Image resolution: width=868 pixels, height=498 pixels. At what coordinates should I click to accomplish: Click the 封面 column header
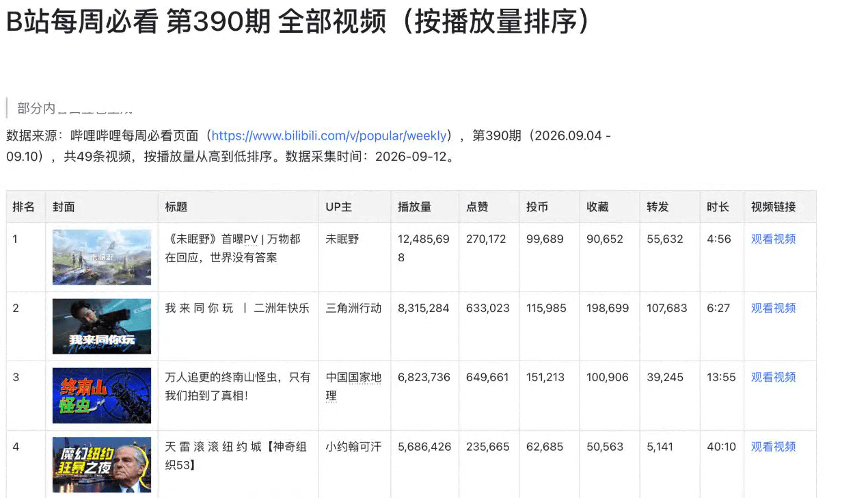pos(64,207)
